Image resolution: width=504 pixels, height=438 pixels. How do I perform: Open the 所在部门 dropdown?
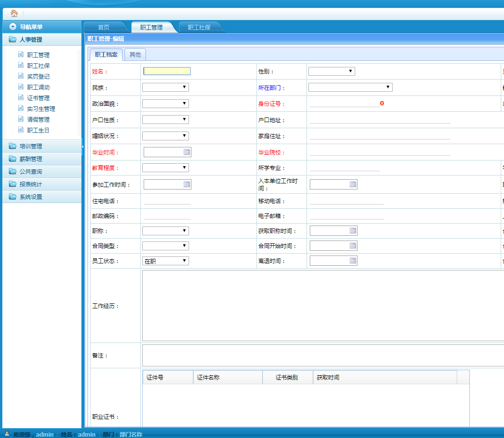(350, 87)
